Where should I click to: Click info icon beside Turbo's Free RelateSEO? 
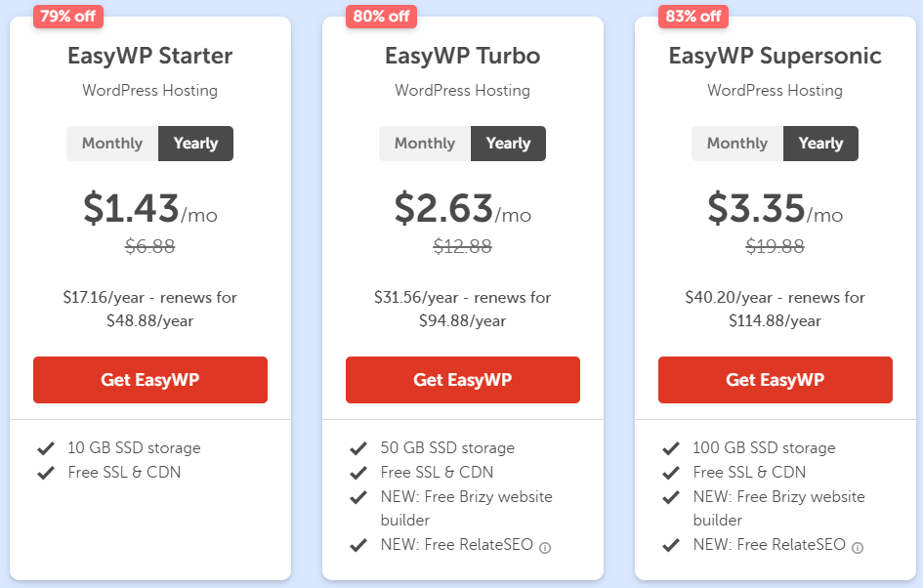(545, 548)
